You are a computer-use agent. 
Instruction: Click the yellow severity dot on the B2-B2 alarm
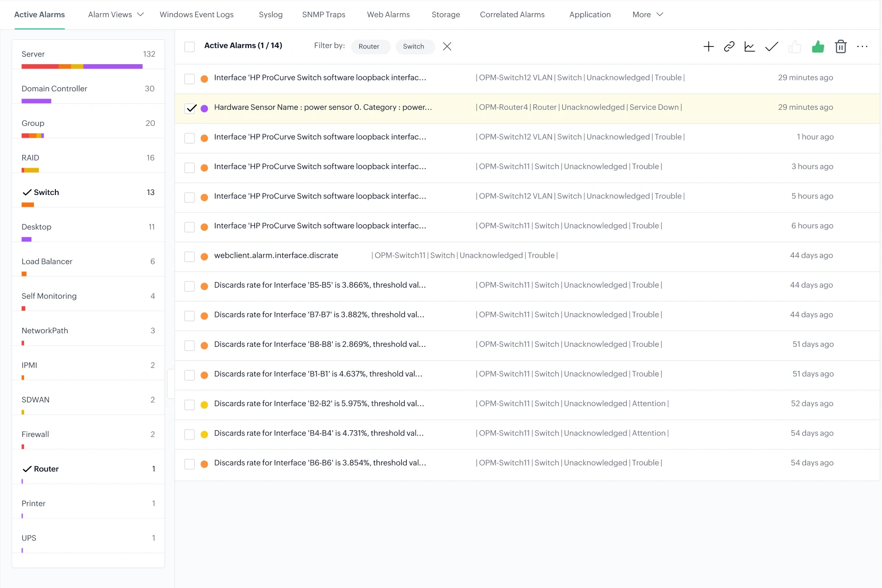204,405
